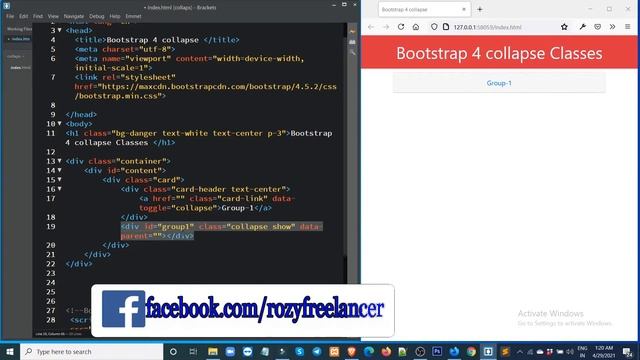Image resolution: width=640 pixels, height=360 pixels.
Task: Fold the card-header div at line 16
Action: click(x=60, y=189)
